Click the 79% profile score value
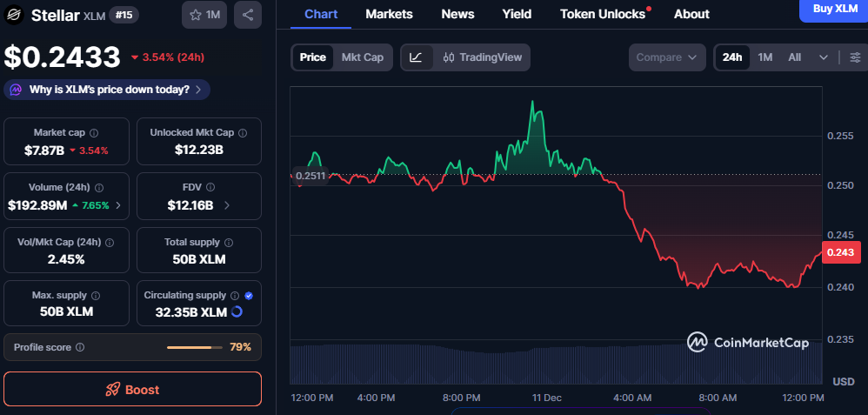 coord(240,347)
